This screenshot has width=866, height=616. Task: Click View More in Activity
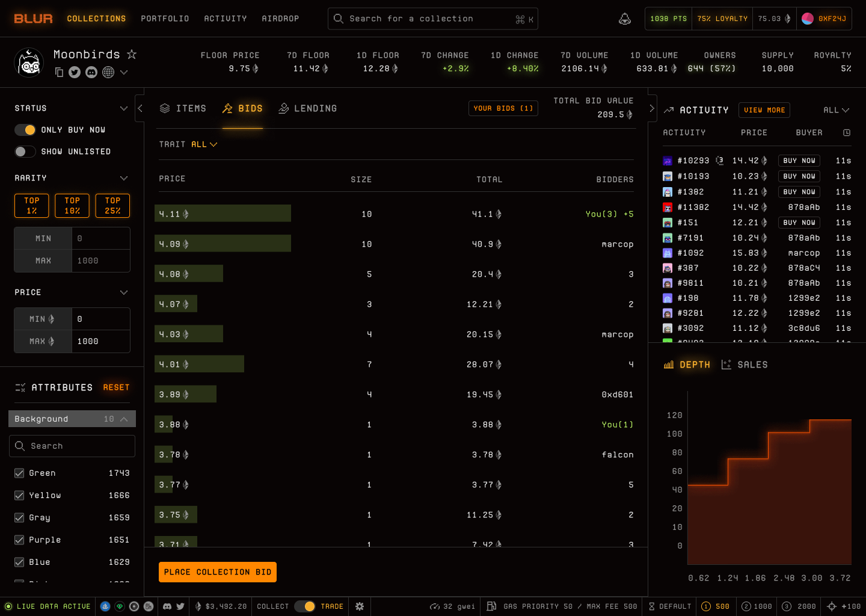[764, 110]
